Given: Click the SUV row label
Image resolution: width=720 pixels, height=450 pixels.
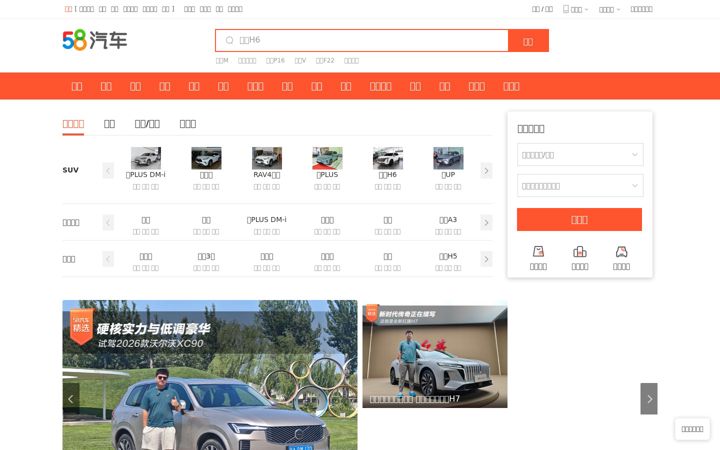Looking at the screenshot, I should coord(71,170).
